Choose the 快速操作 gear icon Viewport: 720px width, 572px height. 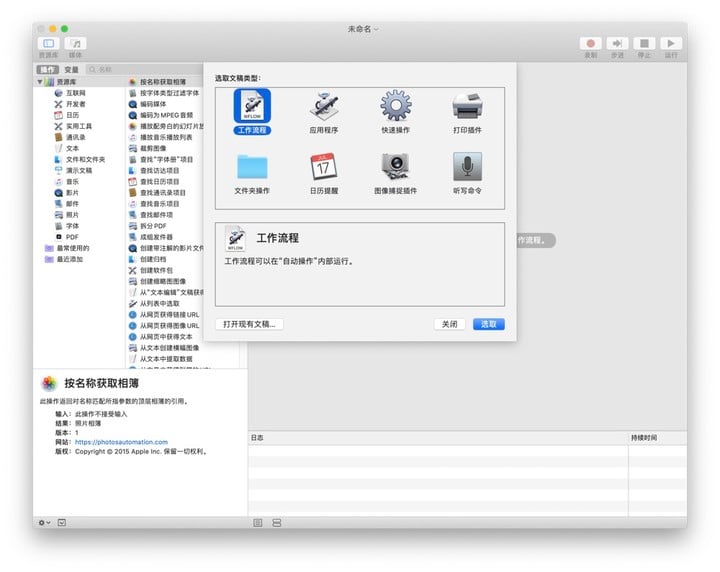tap(395, 107)
